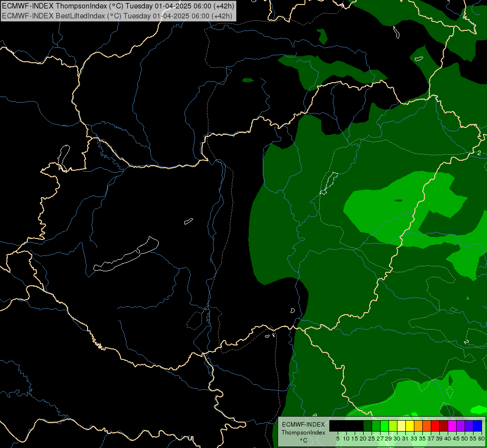Screen dimensions: 487x448
Task: Click the dark red 39–40 legend swatch
Action: (x=444, y=426)
